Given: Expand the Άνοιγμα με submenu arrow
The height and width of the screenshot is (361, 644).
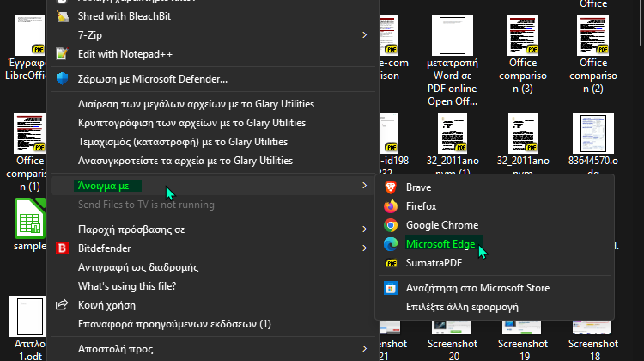Looking at the screenshot, I should pos(364,186).
